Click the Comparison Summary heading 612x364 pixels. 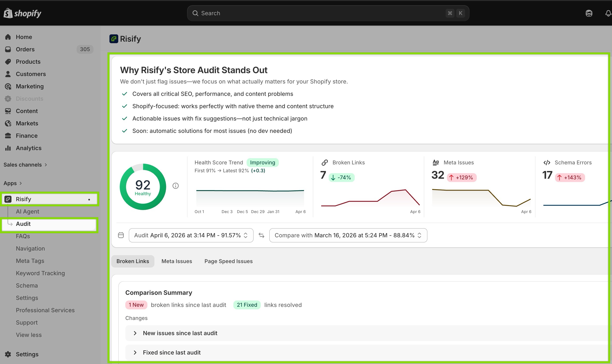tap(159, 293)
